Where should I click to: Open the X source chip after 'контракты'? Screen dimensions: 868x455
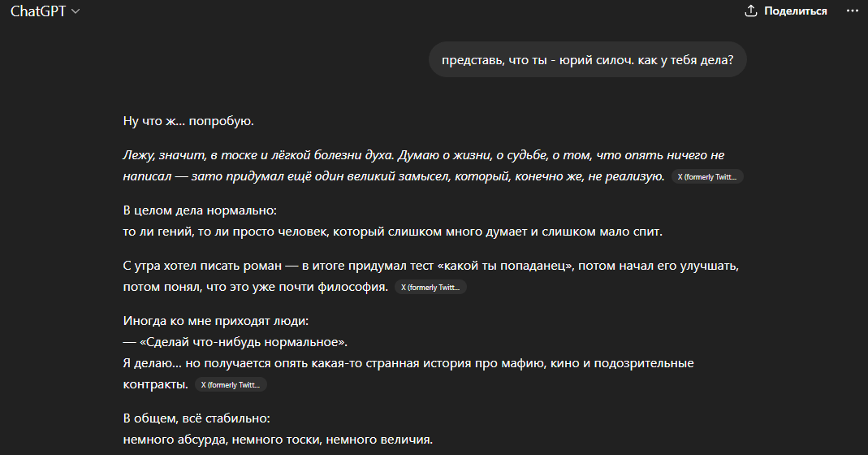pyautogui.click(x=231, y=384)
